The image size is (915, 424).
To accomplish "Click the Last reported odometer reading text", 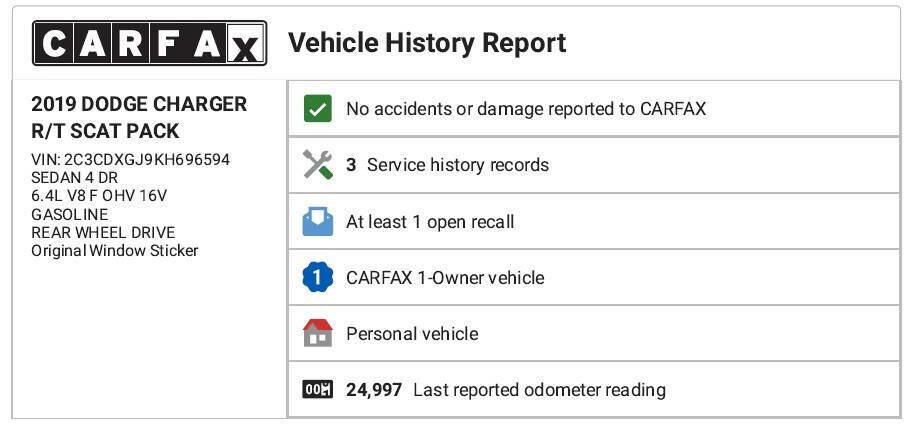I will pos(539,389).
